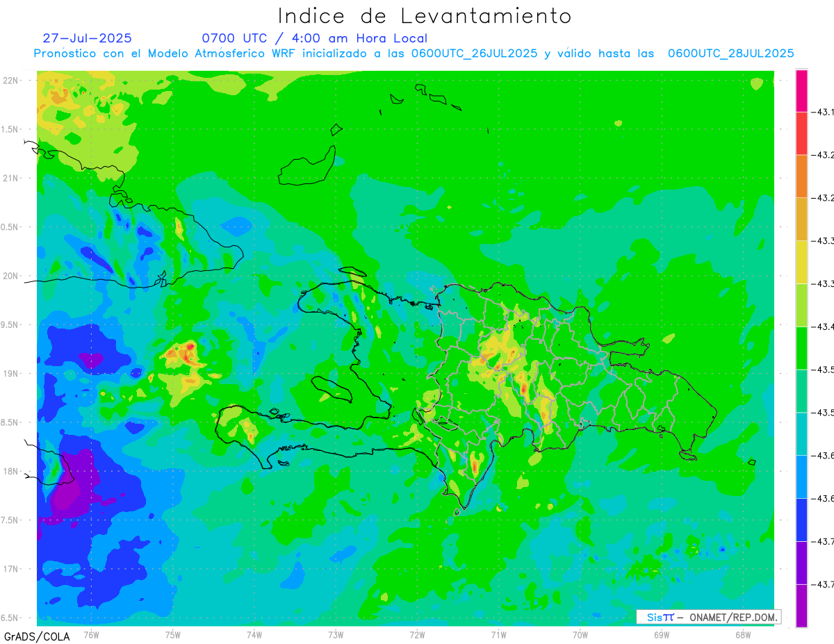Click the cyan swatch in the legend

pos(801,434)
